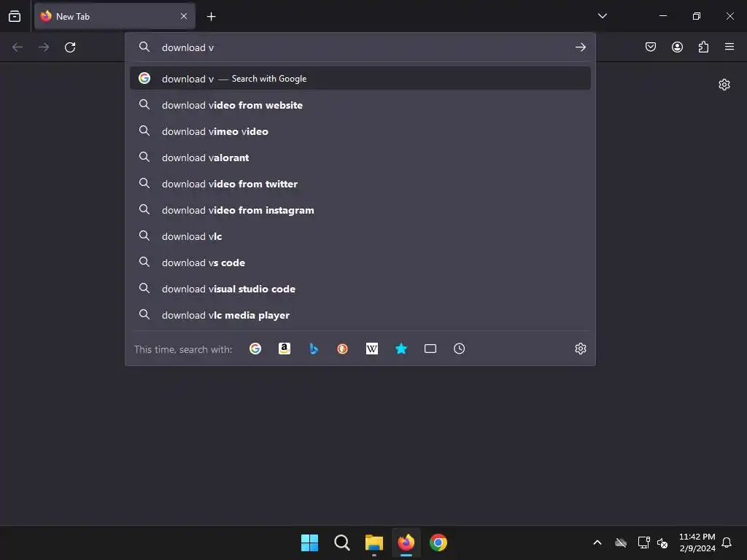Click the address bar text field

point(362,47)
